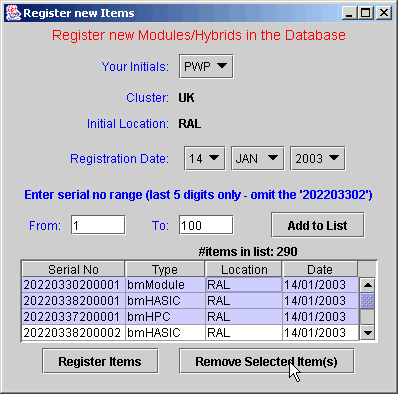This screenshot has width=398, height=394.
Task: Click the Register Items button
Action: click(x=100, y=361)
